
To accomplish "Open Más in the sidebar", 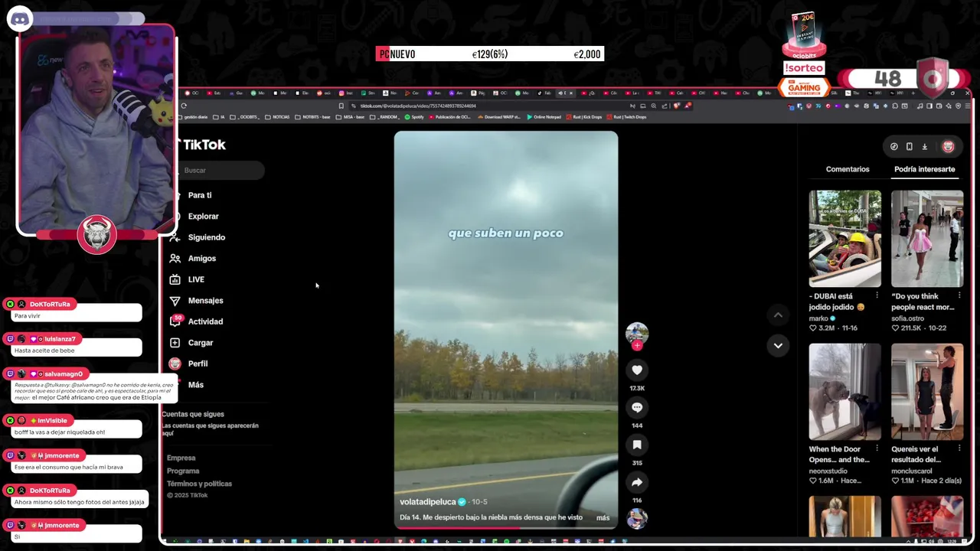I will (x=195, y=385).
